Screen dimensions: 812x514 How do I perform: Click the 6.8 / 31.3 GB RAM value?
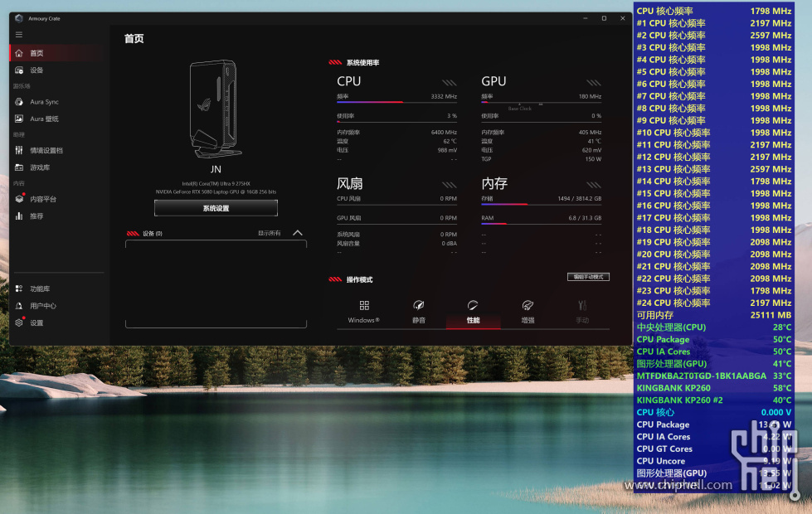[x=585, y=218]
